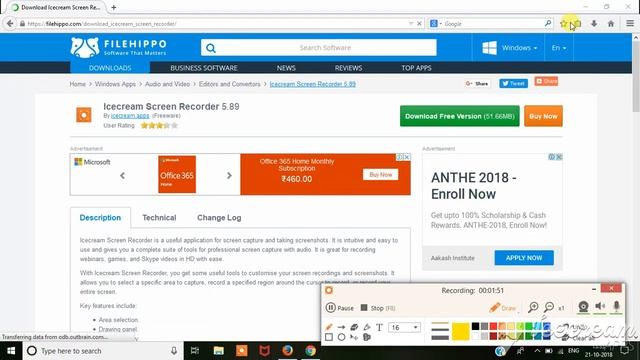Expand the Windows platform dropdown
This screenshot has width=640, height=360.
(x=510, y=48)
